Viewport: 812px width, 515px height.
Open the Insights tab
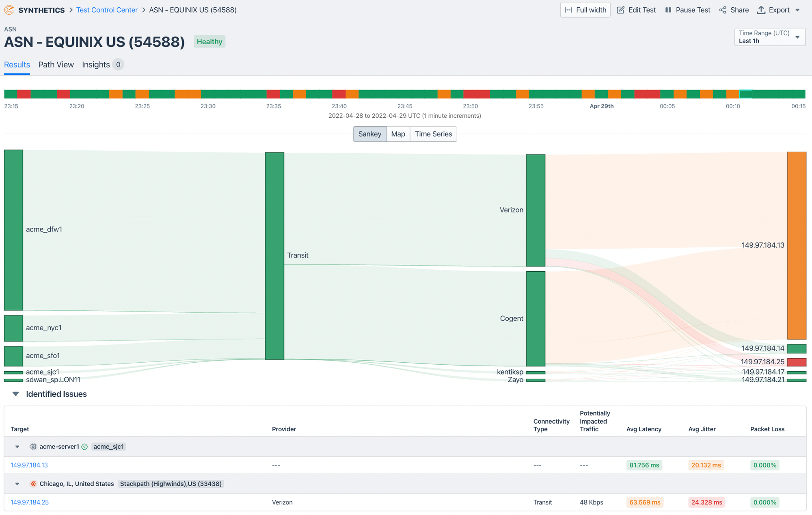click(x=95, y=65)
